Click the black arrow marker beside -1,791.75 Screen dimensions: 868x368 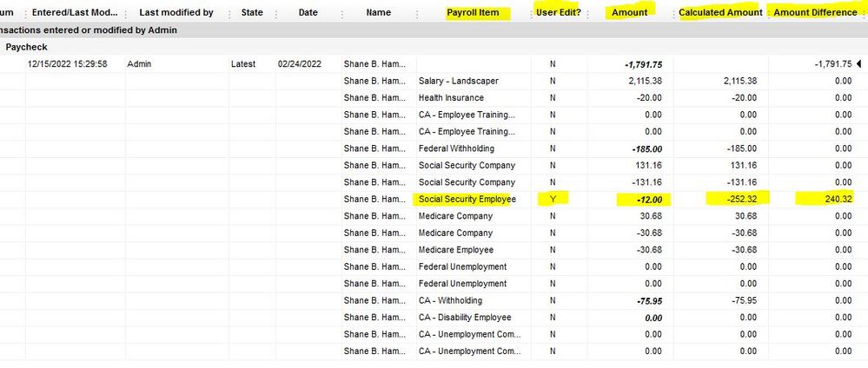pos(859,63)
